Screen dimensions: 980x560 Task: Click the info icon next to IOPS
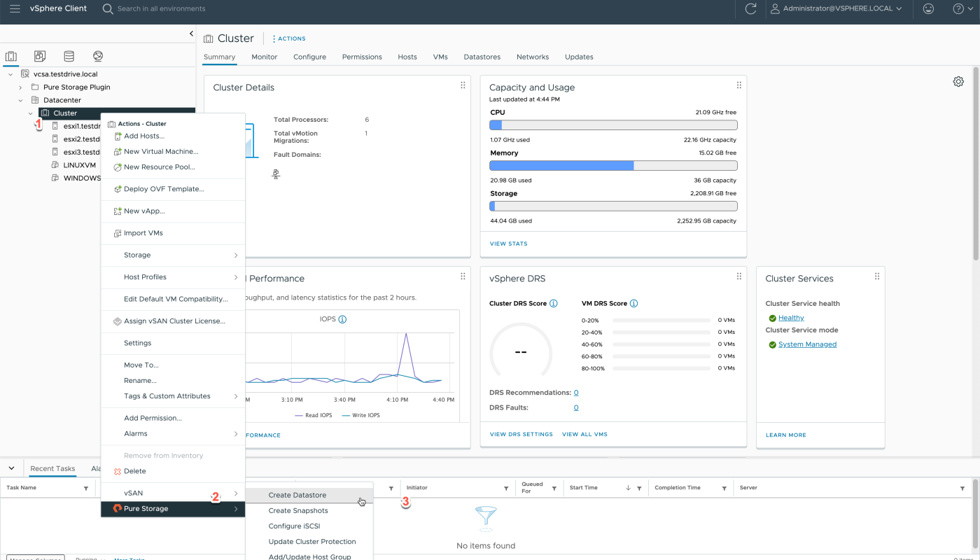pyautogui.click(x=342, y=319)
